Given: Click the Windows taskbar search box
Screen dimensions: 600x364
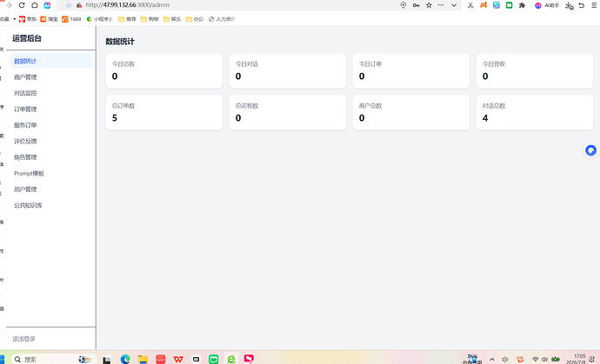Looking at the screenshot, I should [53, 359].
